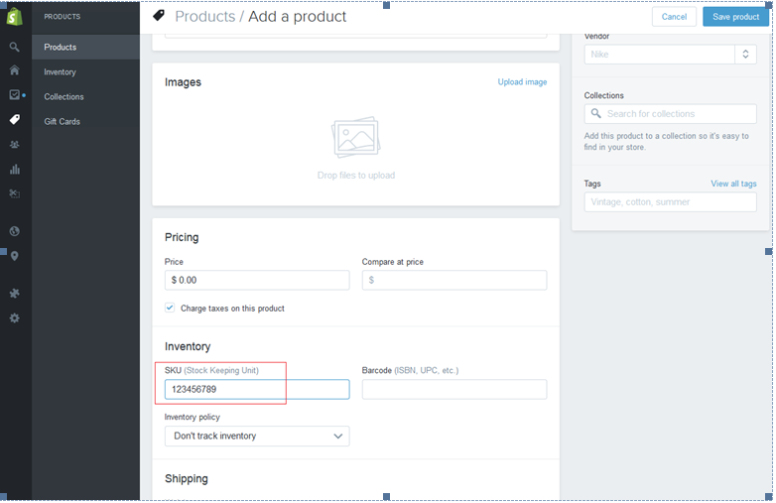Open the Settings gear icon
Image resolution: width=776 pixels, height=503 pixels.
[14, 318]
